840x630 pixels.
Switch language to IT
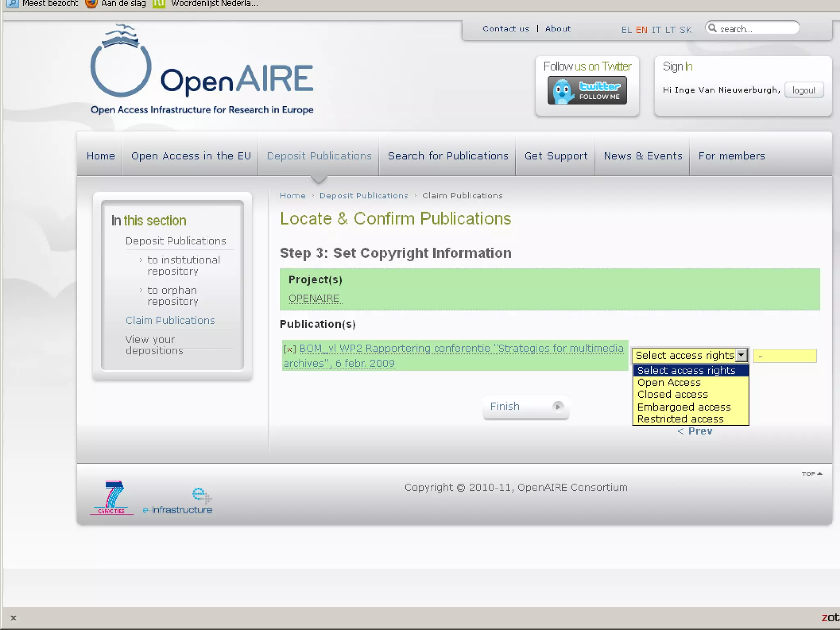coord(656,30)
